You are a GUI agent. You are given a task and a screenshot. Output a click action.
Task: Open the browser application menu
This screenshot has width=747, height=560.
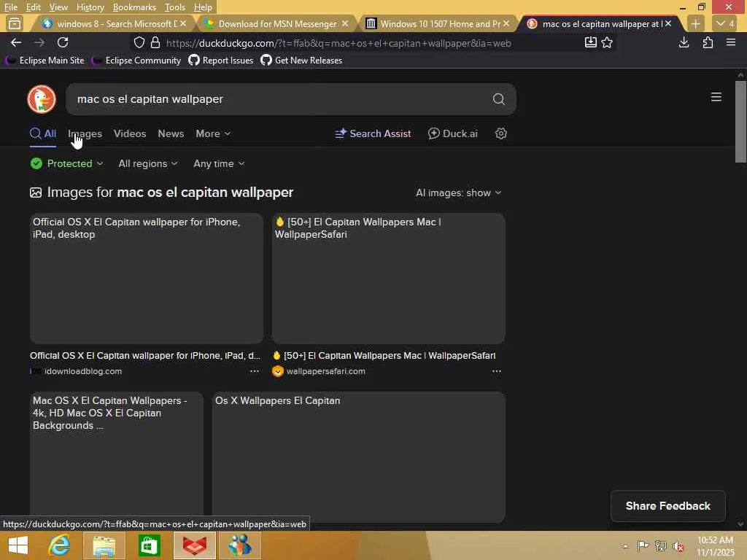coord(730,42)
